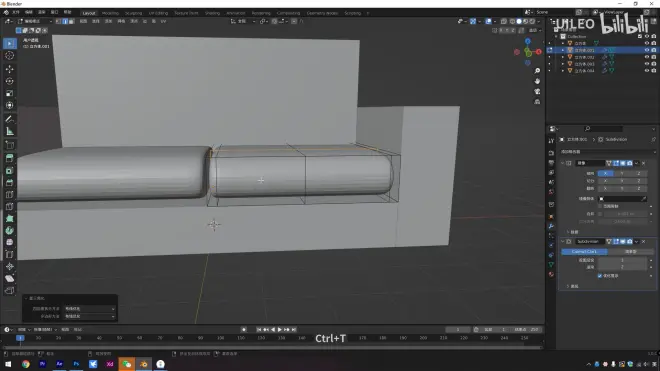
Task: Open WeChat from the Windows taskbar
Action: click(127, 364)
